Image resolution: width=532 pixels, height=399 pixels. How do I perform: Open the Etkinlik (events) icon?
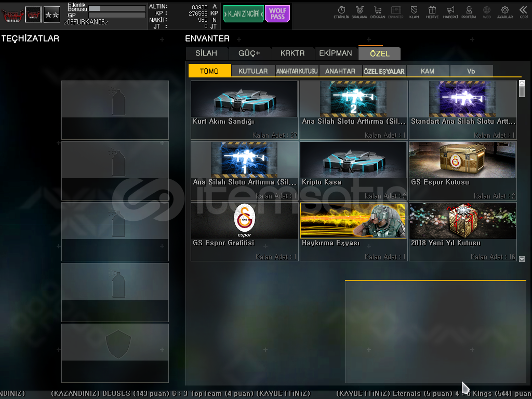pos(341,11)
